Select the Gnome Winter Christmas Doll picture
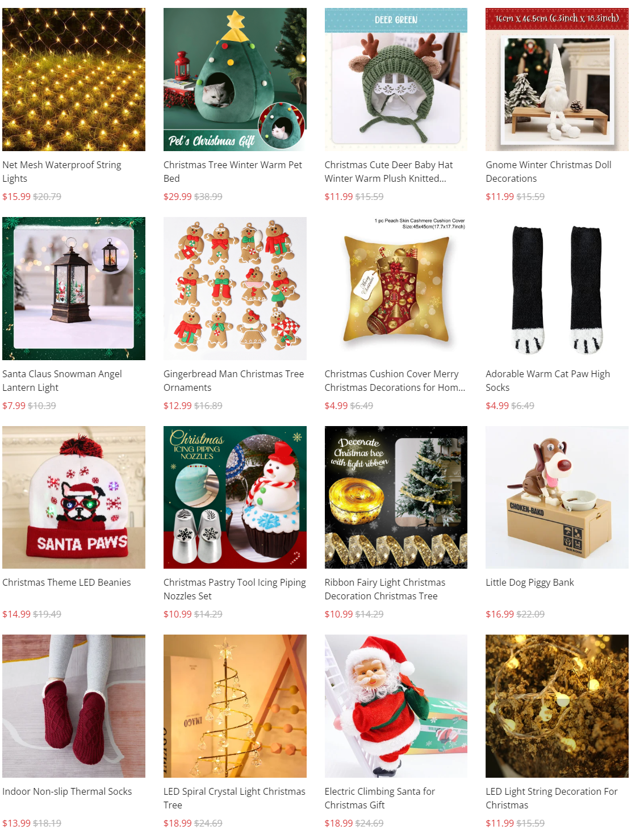This screenshot has height=830, width=644. 557,80
